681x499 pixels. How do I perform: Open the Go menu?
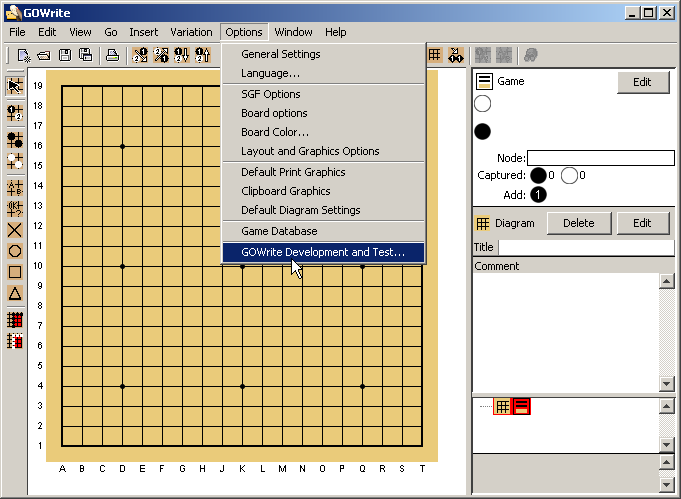point(111,32)
